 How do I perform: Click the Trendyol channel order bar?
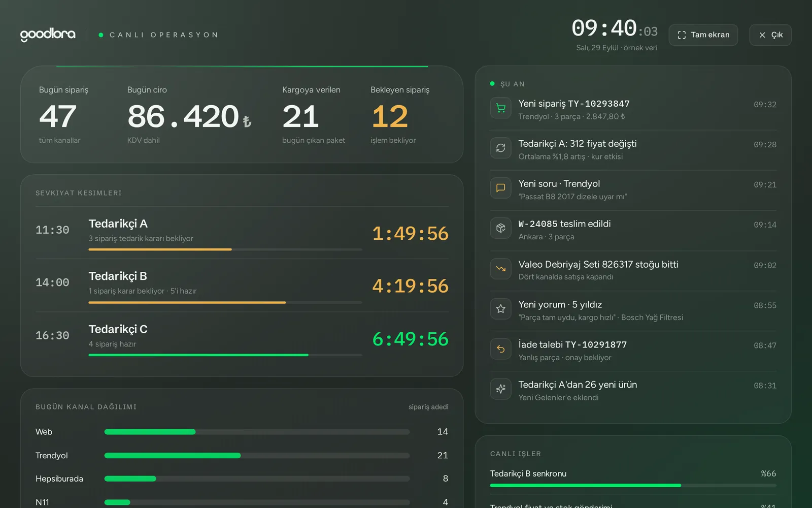coord(257,456)
